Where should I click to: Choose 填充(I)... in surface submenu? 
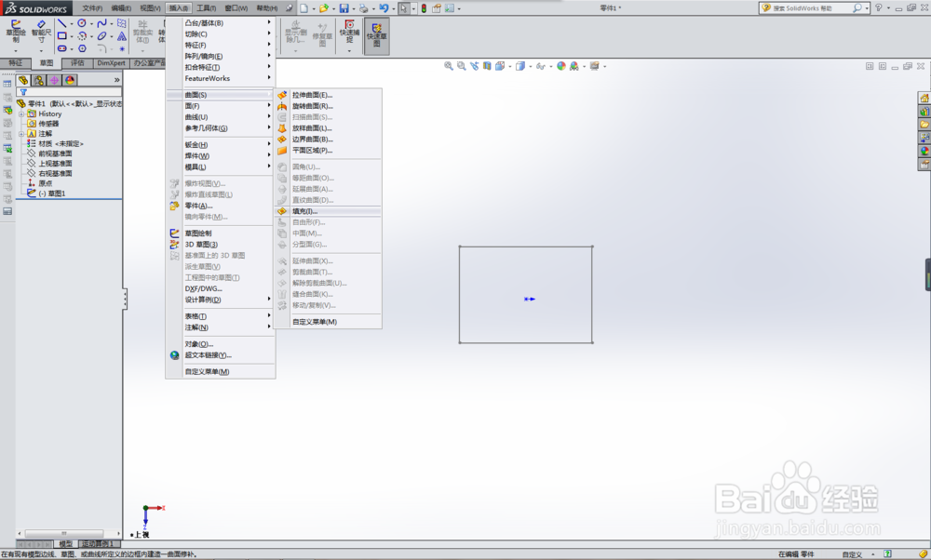coord(328,211)
